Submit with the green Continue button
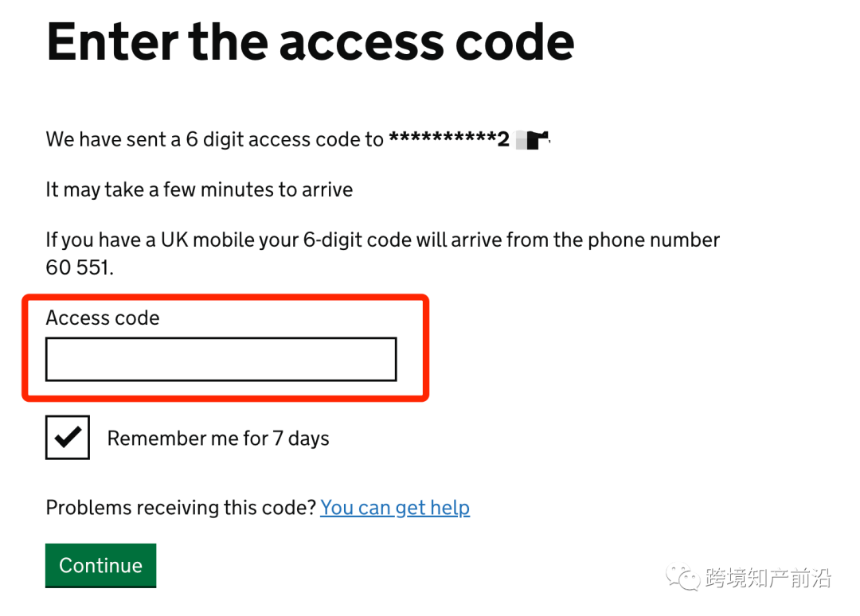This screenshot has height=616, width=860. 101,566
